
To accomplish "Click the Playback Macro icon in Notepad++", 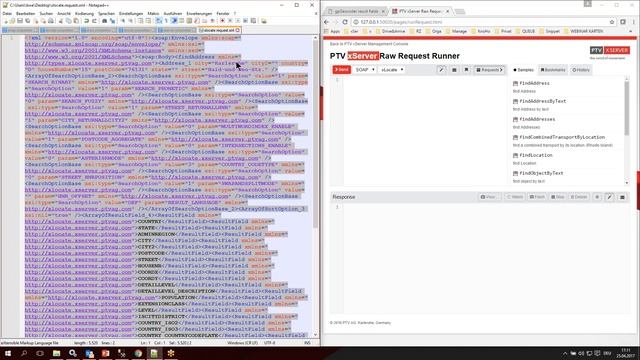I will (238, 21).
